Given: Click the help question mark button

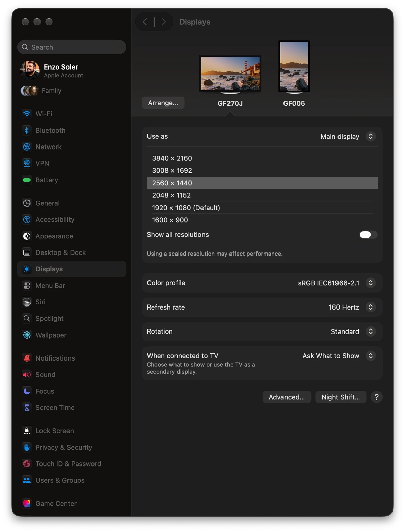Looking at the screenshot, I should tap(376, 397).
